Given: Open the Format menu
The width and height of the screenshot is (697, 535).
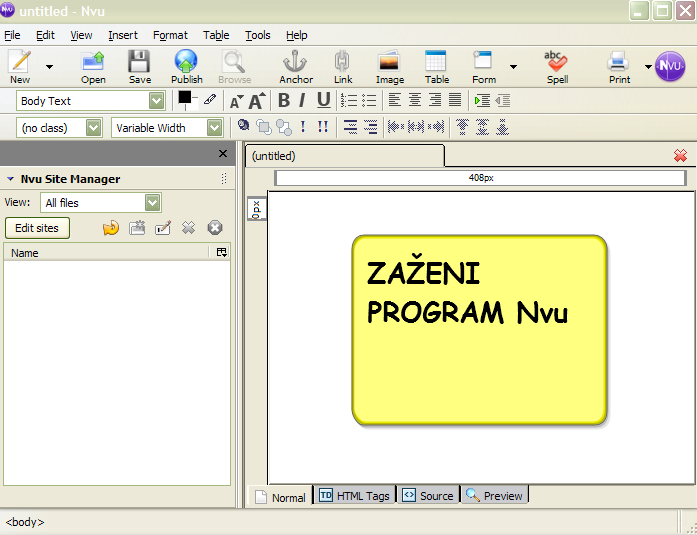Looking at the screenshot, I should [x=170, y=35].
